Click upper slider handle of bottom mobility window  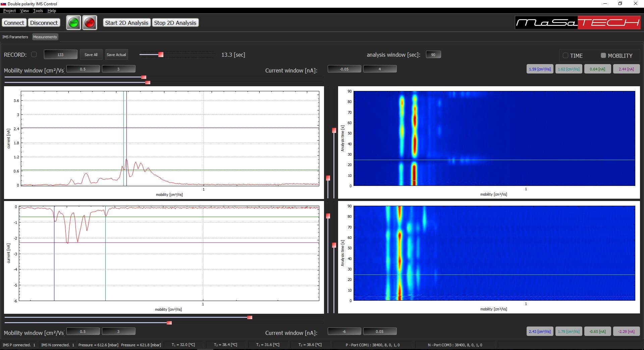(250, 317)
